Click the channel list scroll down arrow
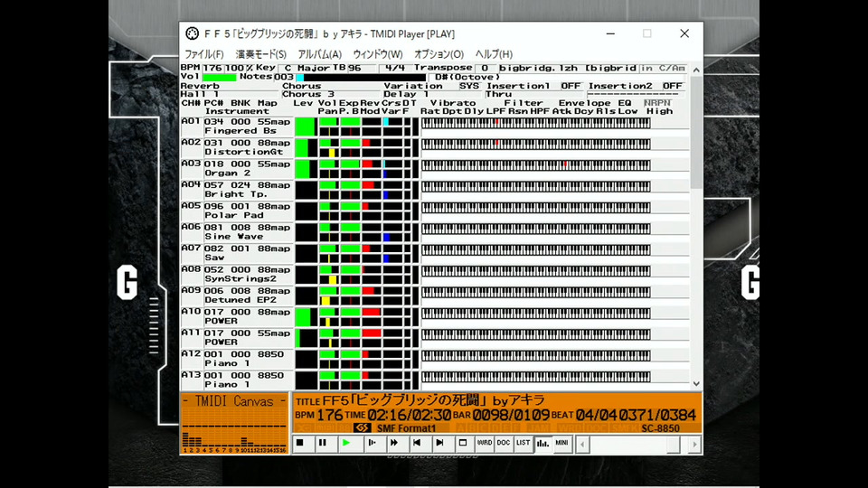Viewport: 868px width, 488px height. tap(696, 383)
